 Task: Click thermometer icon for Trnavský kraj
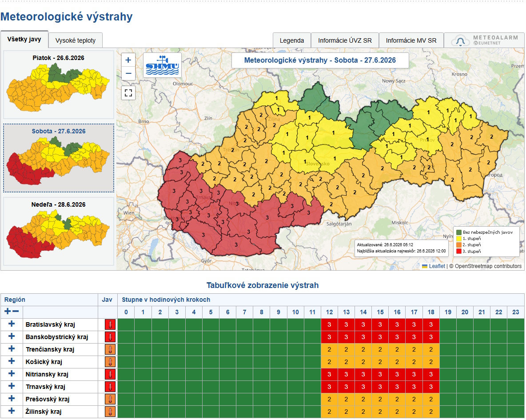(110, 387)
